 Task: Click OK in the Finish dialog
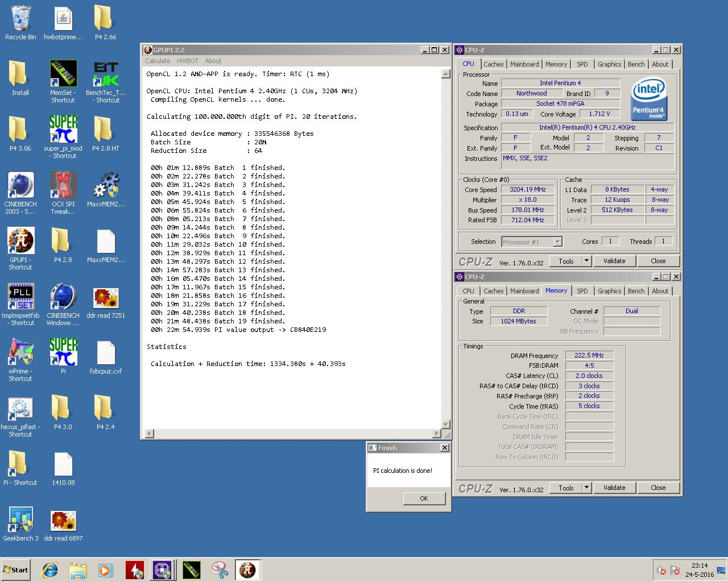(424, 498)
